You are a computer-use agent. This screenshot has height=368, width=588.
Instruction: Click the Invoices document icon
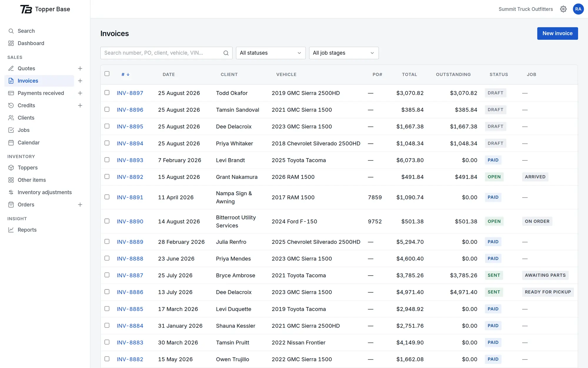11,81
